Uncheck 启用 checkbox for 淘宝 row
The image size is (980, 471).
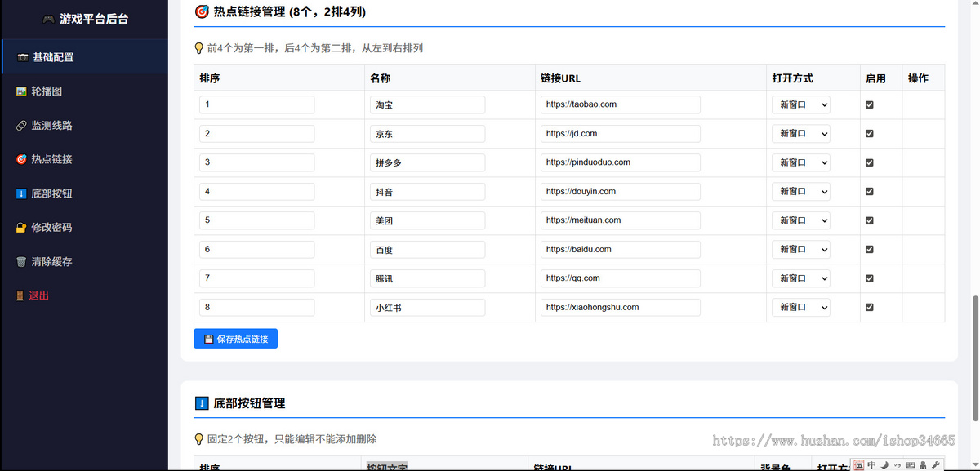tap(870, 104)
